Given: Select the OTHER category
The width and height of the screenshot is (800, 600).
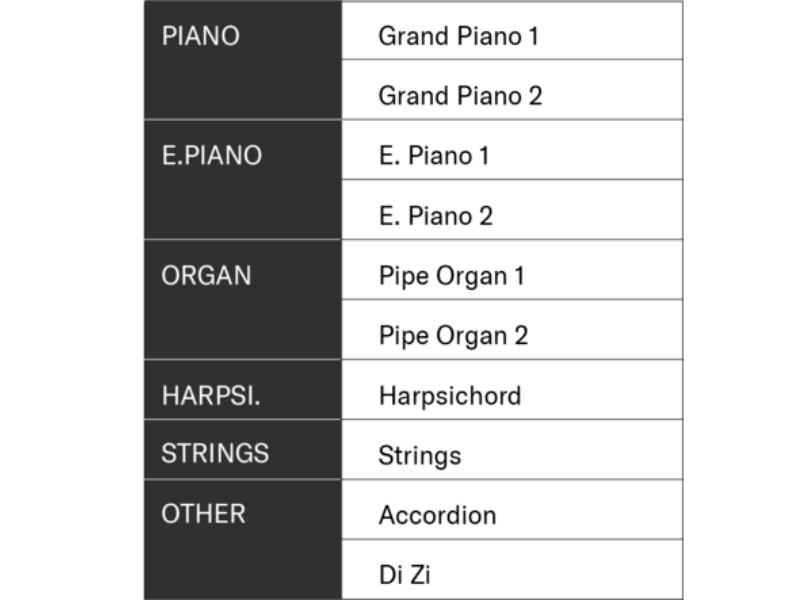Looking at the screenshot, I should (x=203, y=514).
